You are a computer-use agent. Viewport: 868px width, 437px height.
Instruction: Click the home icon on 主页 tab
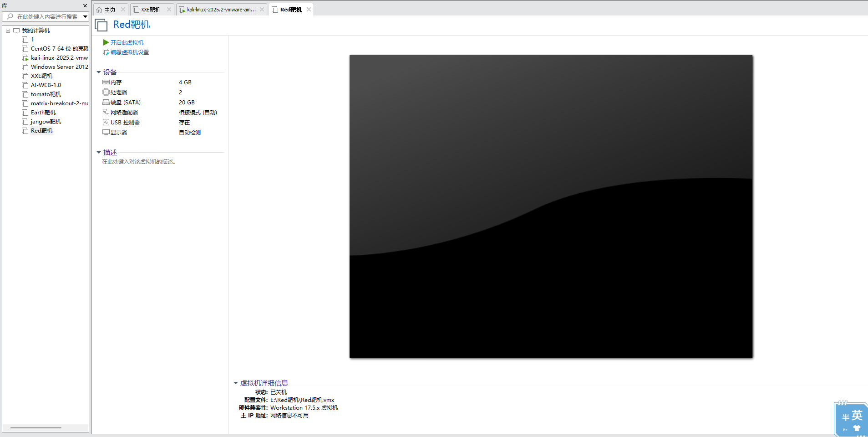click(x=99, y=10)
